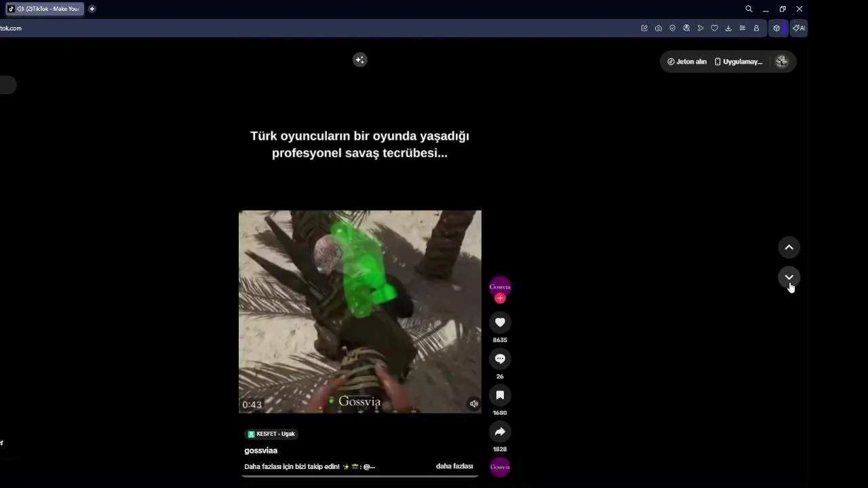Image resolution: width=868 pixels, height=488 pixels.
Task: Click the send flow arrow toolbar icon
Action: point(701,28)
